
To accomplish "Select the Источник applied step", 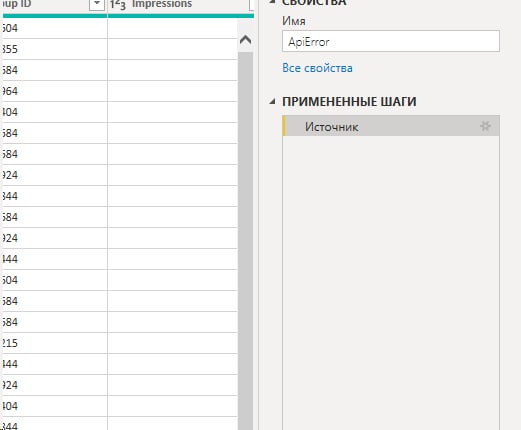I will pos(391,126).
